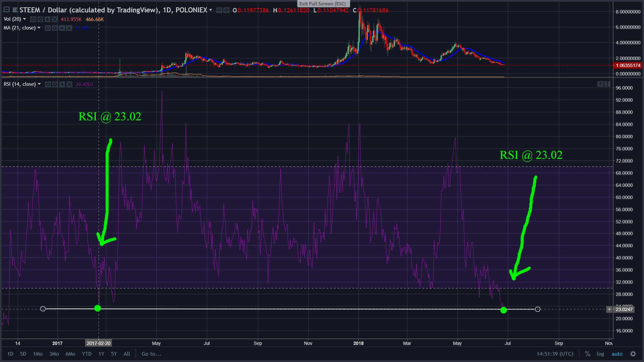Viewport: 644px width, 362px height.
Task: Expand the MA (21, close) dropdown arrow
Action: point(39,28)
